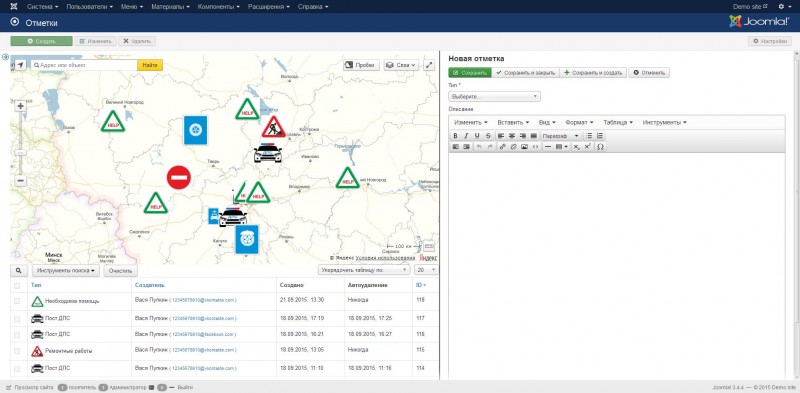
Task: Click the Адрес или объект search field
Action: coord(84,65)
